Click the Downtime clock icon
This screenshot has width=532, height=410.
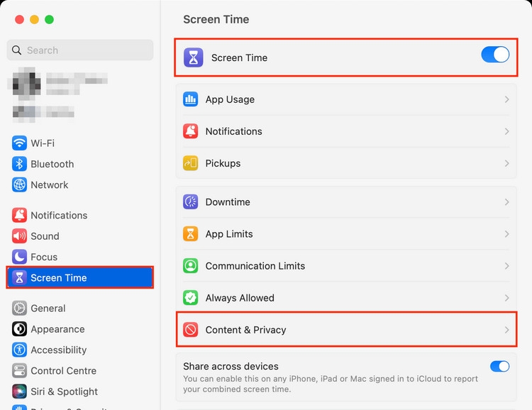pos(190,201)
